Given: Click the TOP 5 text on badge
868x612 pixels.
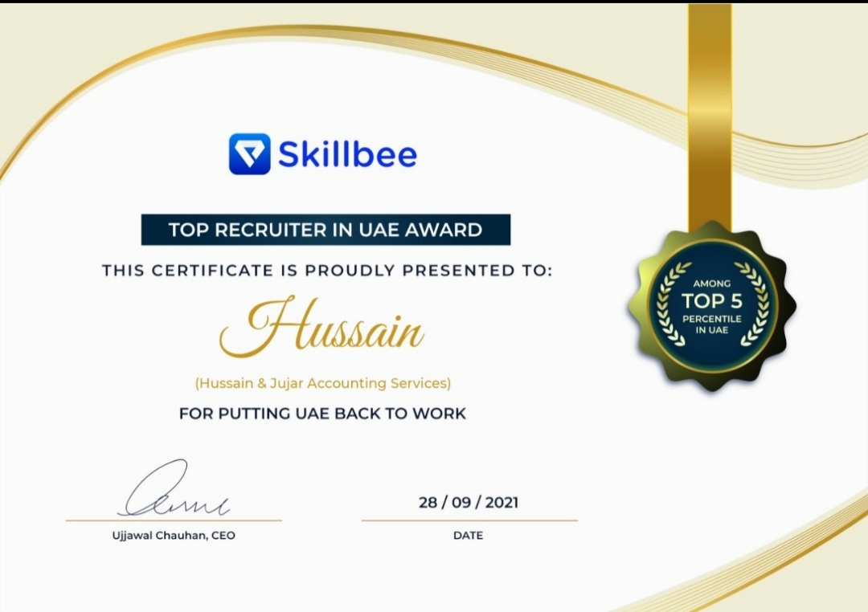Looking at the screenshot, I should 711,301.
